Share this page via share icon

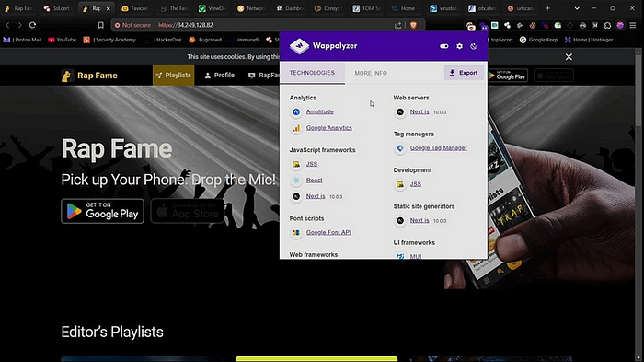(398, 25)
